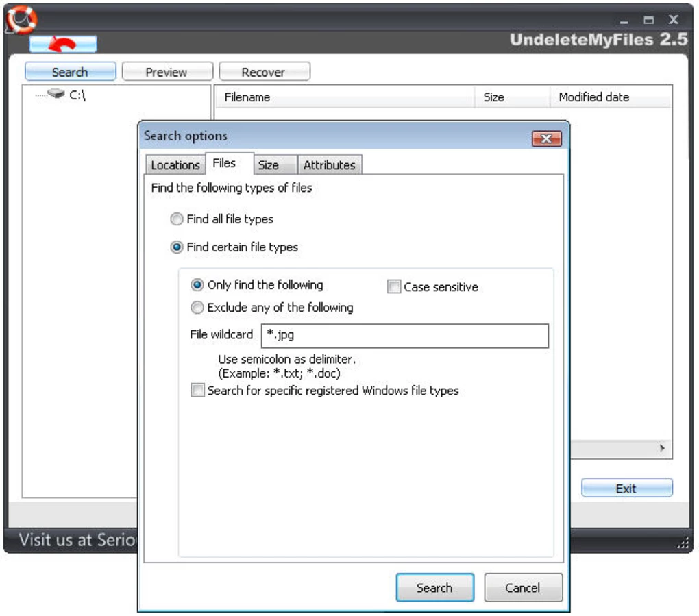This screenshot has width=699, height=616.
Task: Close the Search options dialog
Action: [547, 138]
